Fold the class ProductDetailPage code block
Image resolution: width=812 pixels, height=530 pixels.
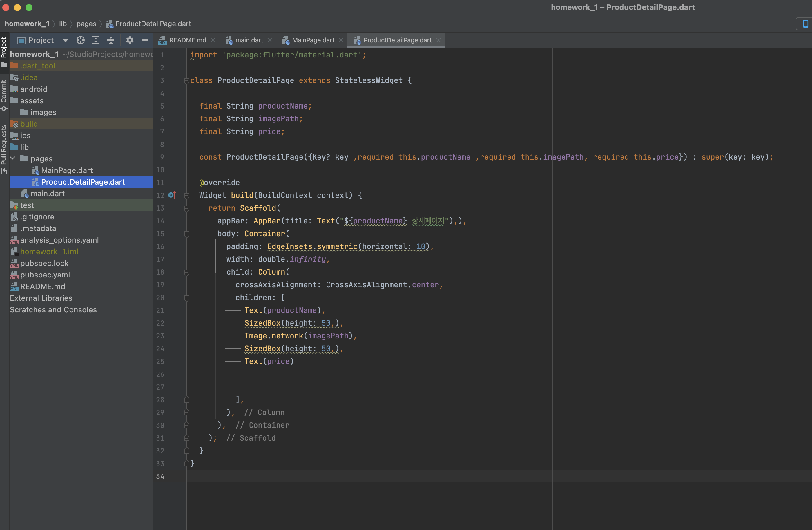point(187,81)
